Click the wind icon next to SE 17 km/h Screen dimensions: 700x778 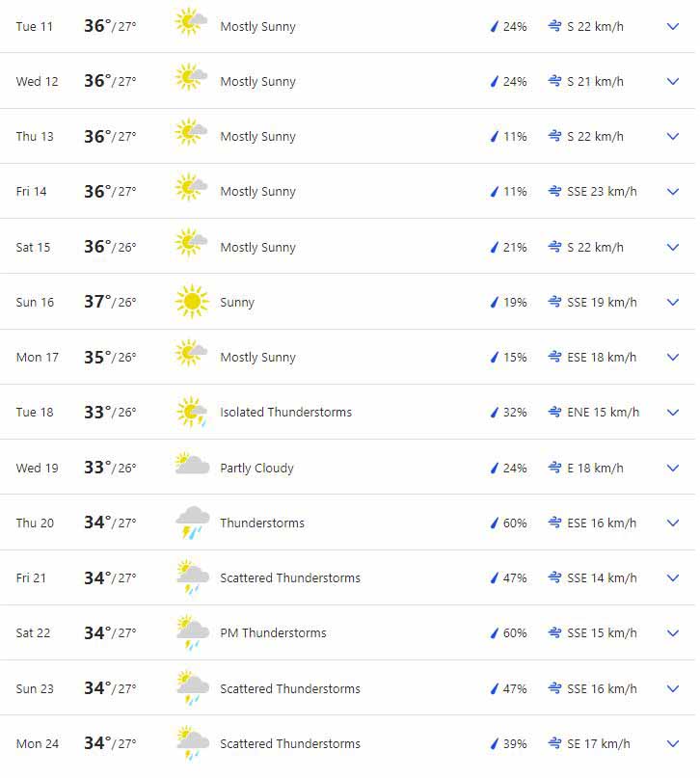554,743
